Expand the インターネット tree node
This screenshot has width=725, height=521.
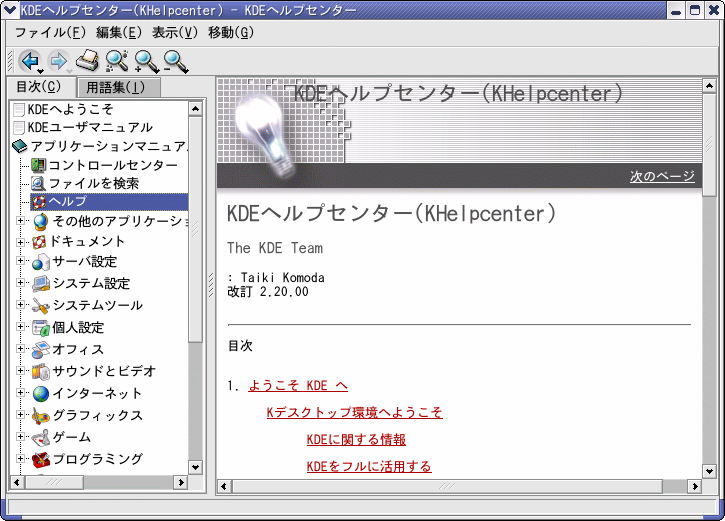click(x=20, y=392)
